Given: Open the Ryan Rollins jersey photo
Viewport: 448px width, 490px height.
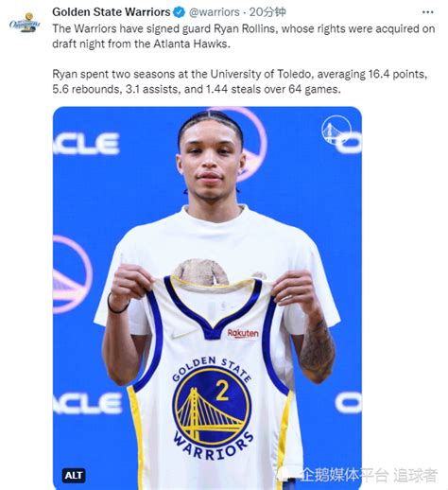Looking at the screenshot, I should coord(207,298).
